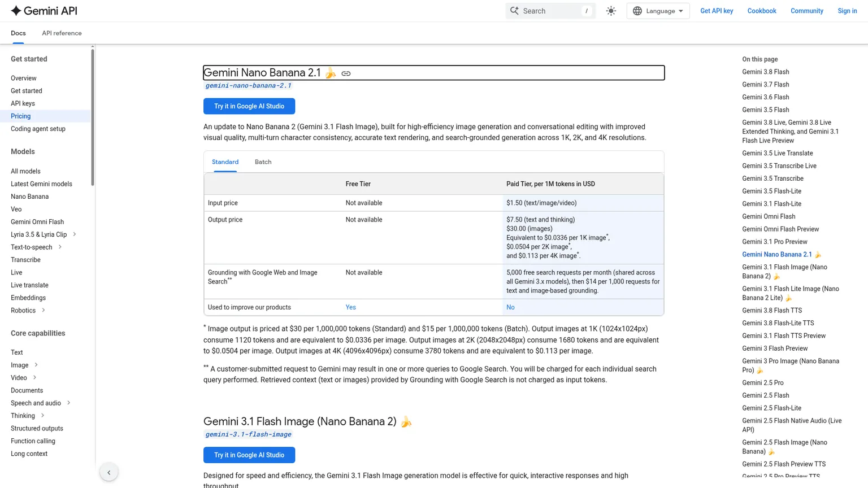Expand the Video capabilities chevron
868x488 pixels.
[x=34, y=377]
